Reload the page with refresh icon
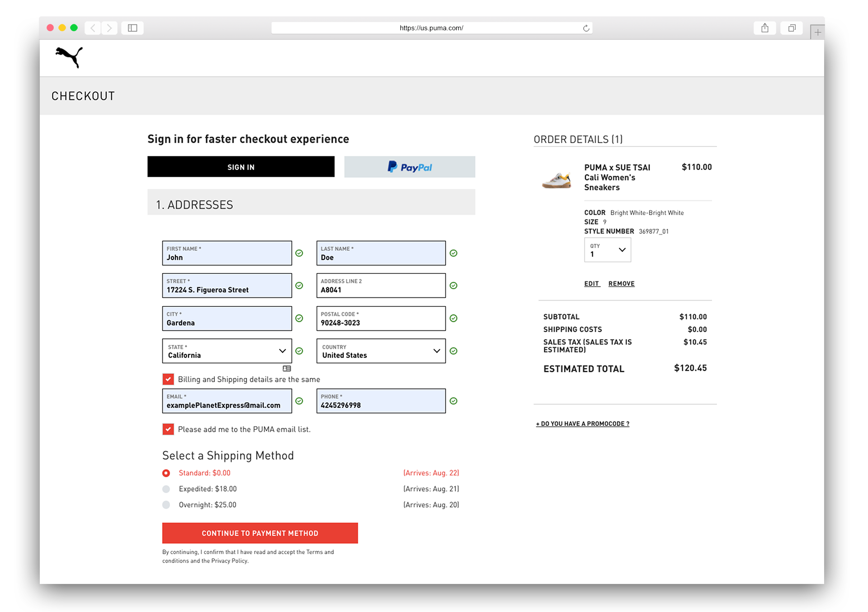This screenshot has height=612, width=868. pos(586,28)
